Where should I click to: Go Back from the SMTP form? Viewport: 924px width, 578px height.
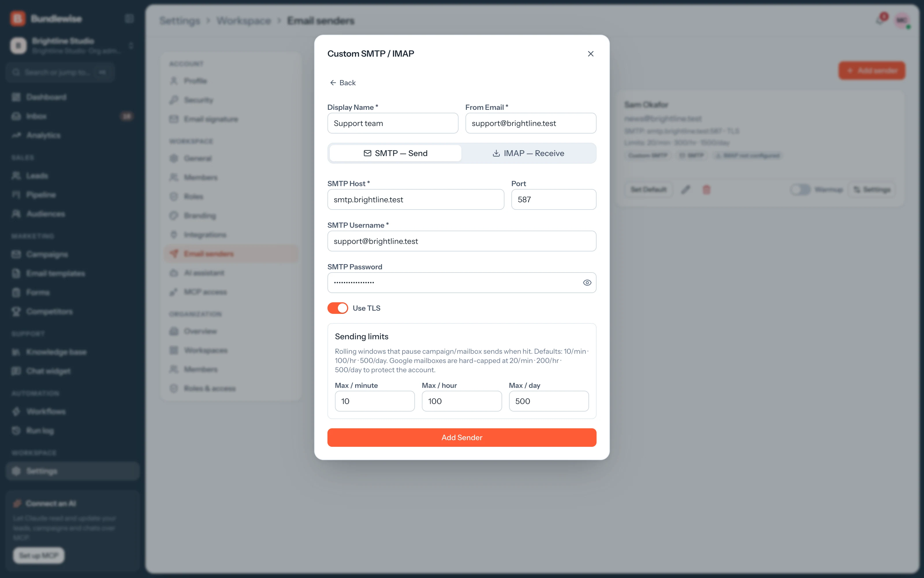(x=342, y=83)
